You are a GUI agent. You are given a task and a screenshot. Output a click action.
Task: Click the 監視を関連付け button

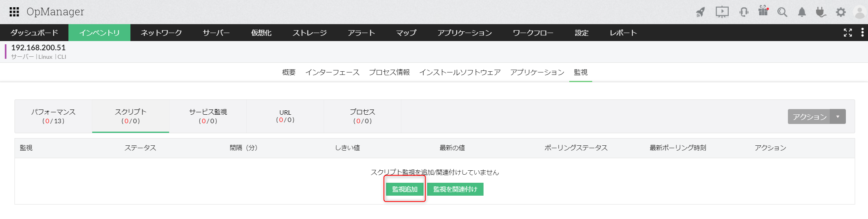click(x=455, y=189)
